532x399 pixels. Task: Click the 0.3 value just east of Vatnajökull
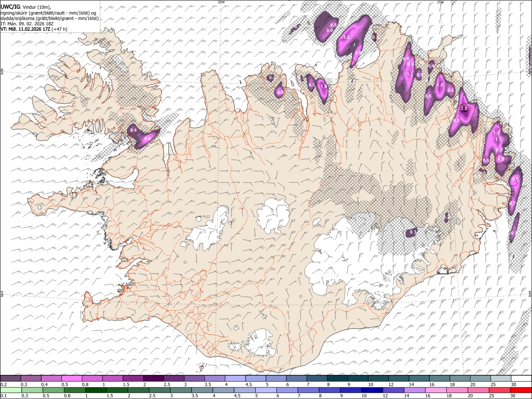413,232
